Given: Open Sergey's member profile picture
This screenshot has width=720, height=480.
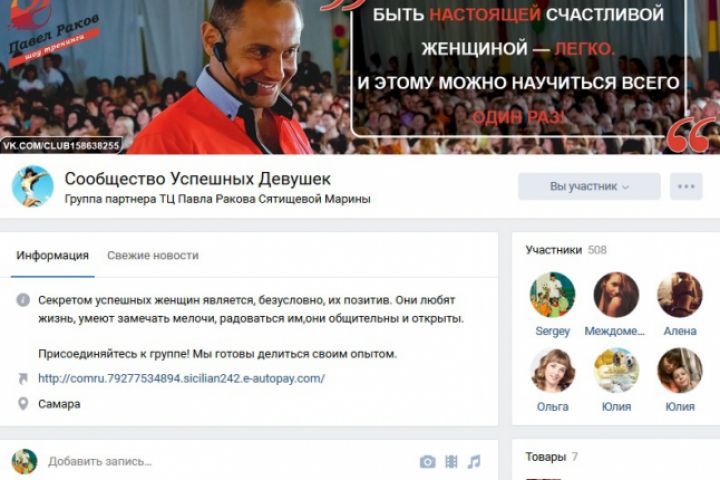Looking at the screenshot, I should [x=552, y=295].
